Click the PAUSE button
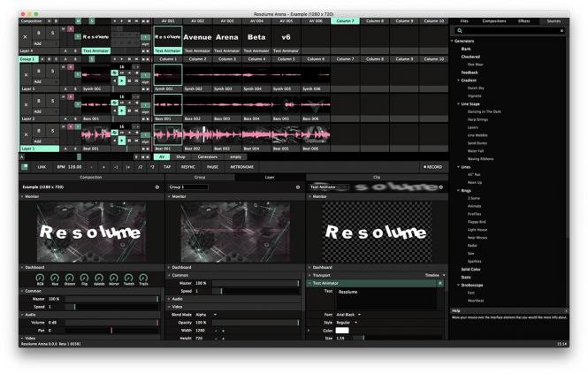 pyautogui.click(x=212, y=167)
